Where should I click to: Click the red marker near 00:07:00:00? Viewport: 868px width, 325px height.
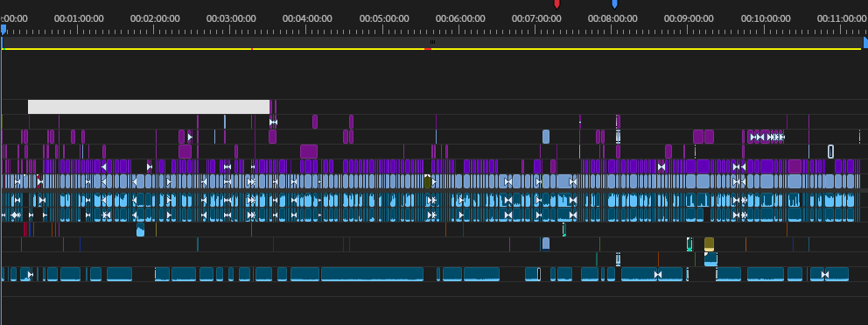556,4
